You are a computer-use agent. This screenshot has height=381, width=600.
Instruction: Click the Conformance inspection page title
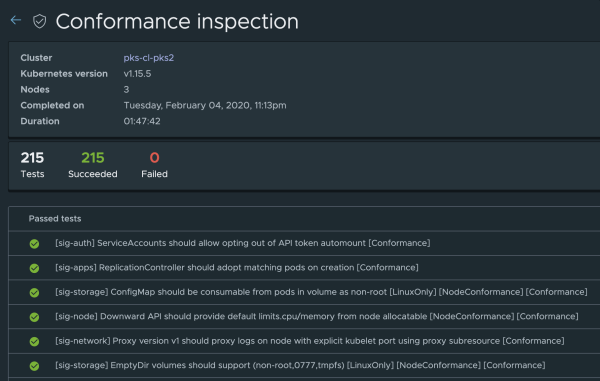tap(177, 21)
